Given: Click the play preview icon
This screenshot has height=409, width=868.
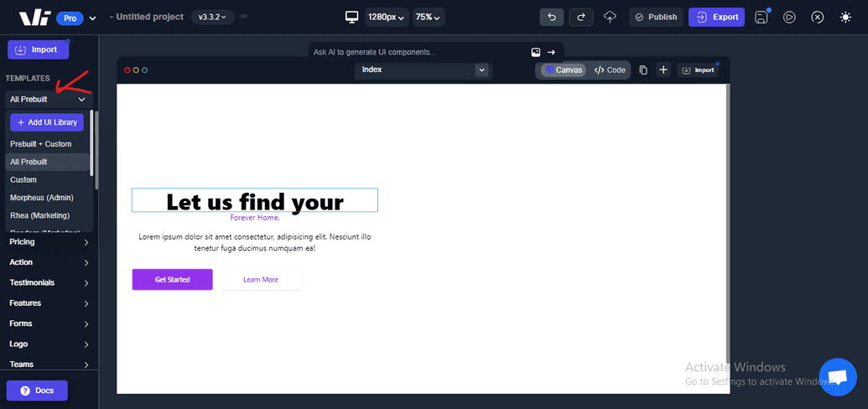Looking at the screenshot, I should click(789, 17).
